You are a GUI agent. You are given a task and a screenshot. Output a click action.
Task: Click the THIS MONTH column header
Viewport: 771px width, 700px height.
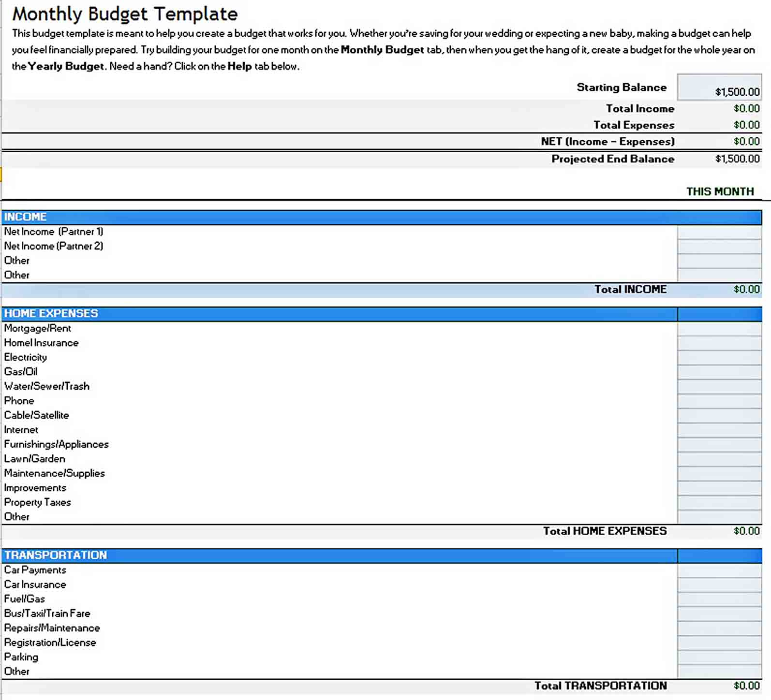tap(720, 191)
